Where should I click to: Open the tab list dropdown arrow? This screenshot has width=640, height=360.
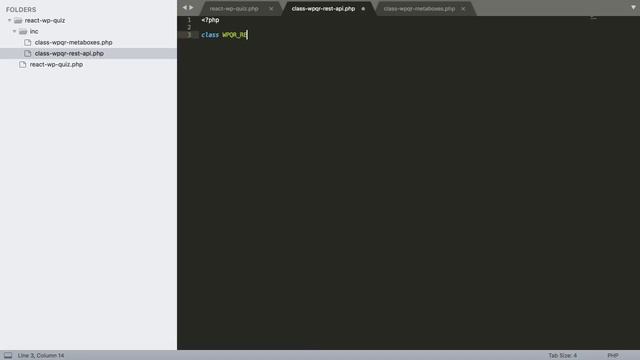pyautogui.click(x=633, y=7)
